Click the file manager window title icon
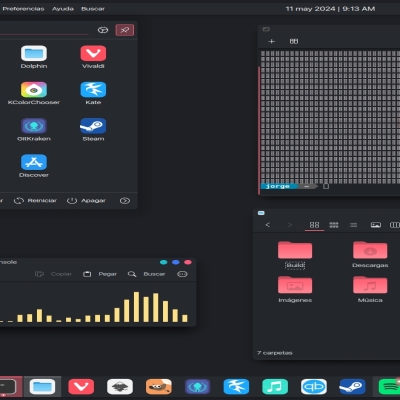This screenshot has height=400, width=400. 261,213
